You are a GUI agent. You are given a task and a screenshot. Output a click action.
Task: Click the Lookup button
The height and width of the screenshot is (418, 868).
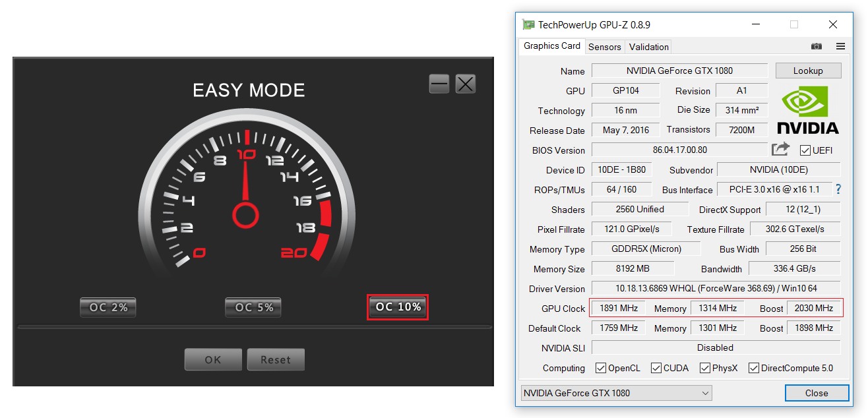click(x=808, y=71)
